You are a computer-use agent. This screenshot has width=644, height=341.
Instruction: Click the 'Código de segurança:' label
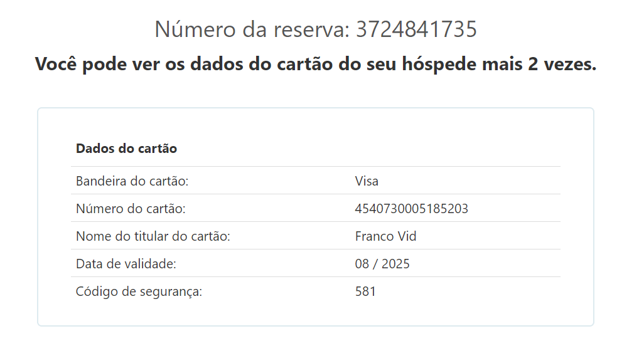coord(139,291)
